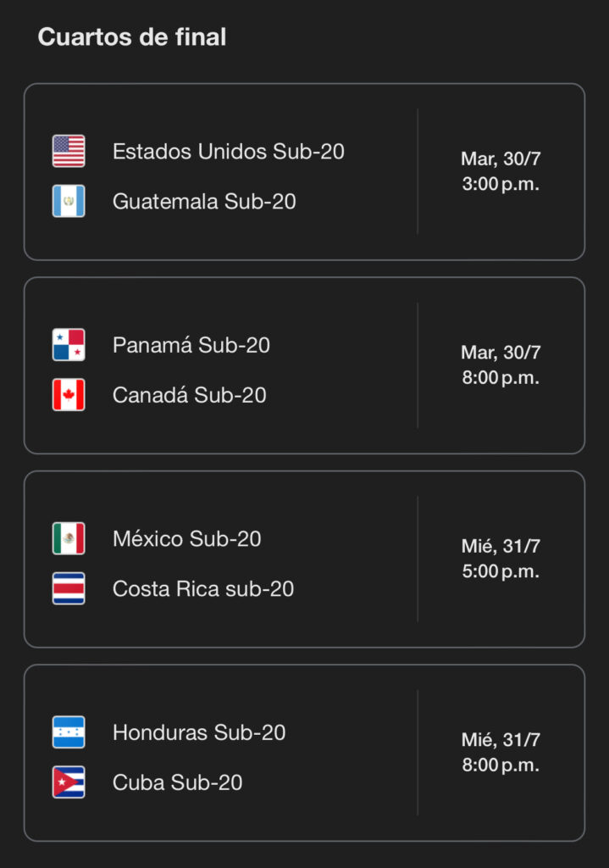Tap the Canada flag icon
This screenshot has height=868, width=609.
(x=69, y=395)
